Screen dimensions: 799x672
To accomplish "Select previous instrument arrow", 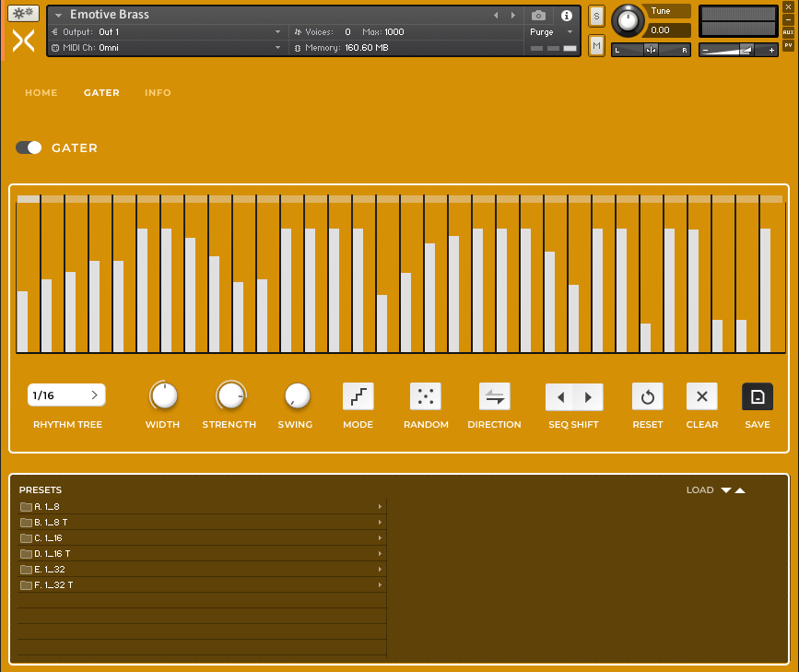I will point(496,16).
